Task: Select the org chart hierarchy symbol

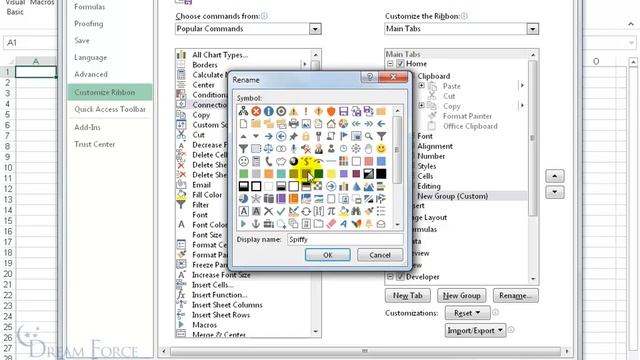Action: tap(244, 111)
